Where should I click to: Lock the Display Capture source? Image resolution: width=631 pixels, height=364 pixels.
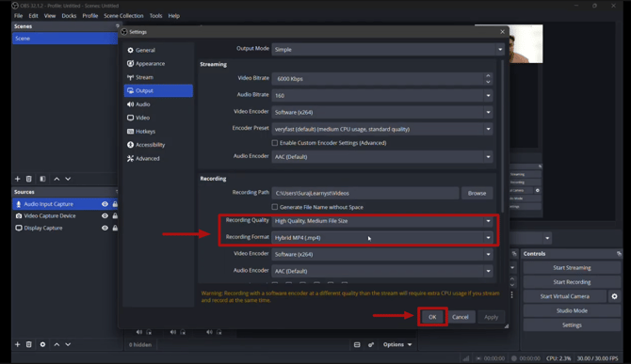pyautogui.click(x=115, y=228)
